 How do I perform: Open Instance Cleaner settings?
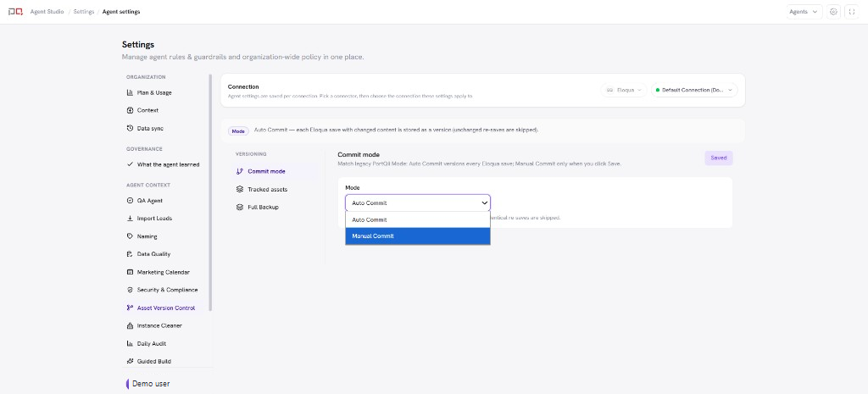point(165,325)
